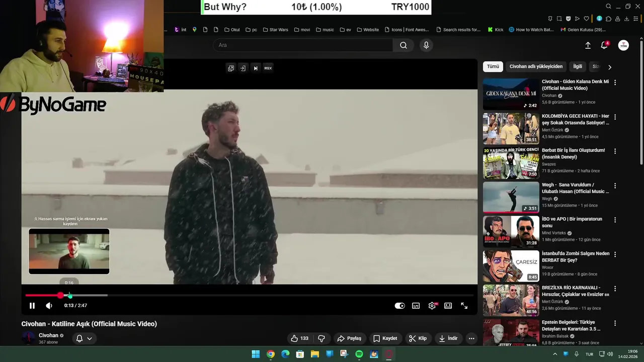This screenshot has height=362, width=644.
Task: Mute the video with the volume icon
Action: [x=49, y=306]
